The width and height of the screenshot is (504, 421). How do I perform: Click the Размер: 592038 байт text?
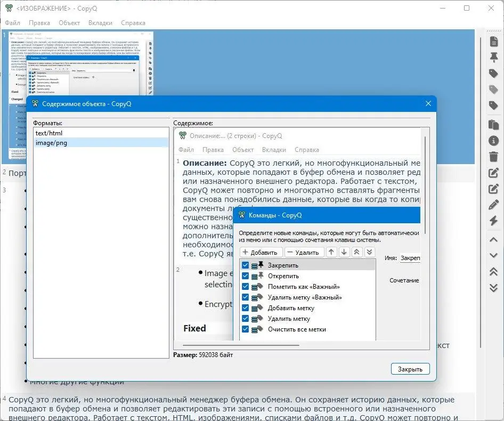click(x=203, y=355)
